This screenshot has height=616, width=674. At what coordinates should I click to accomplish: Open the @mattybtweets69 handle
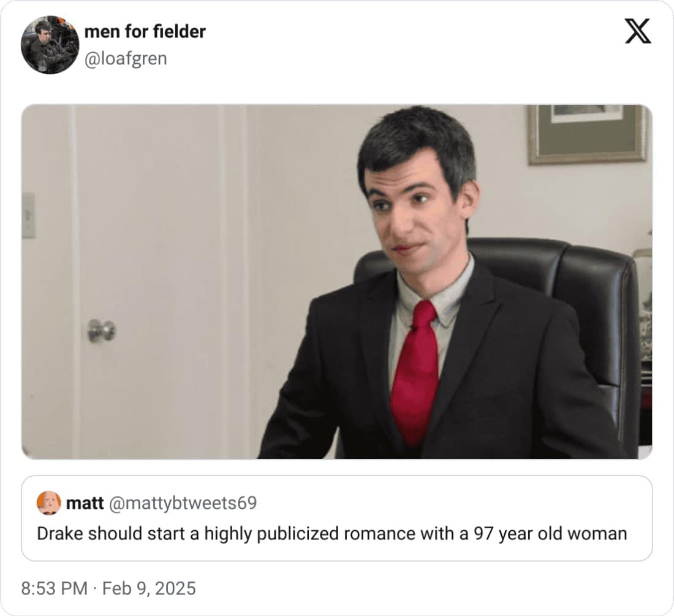coord(183,503)
